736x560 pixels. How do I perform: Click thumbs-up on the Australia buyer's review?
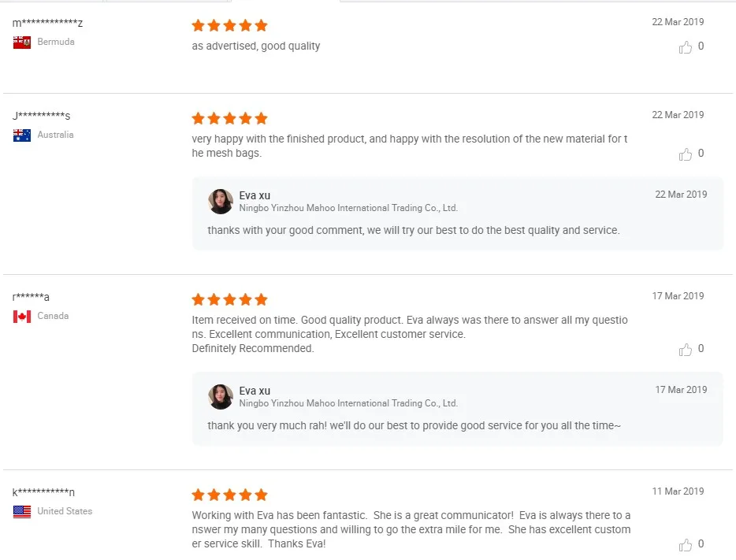click(x=686, y=154)
